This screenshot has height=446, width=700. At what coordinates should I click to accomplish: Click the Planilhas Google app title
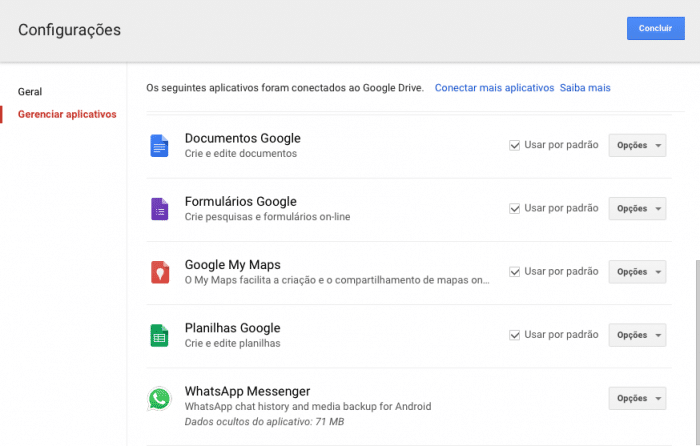coord(233,328)
